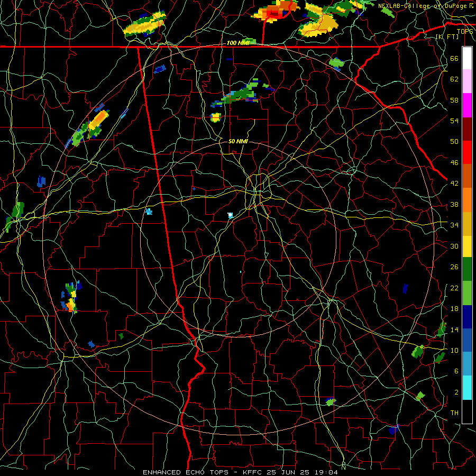
Task: Pick the light blue swatch between 14 and 10
Action: (467, 364)
